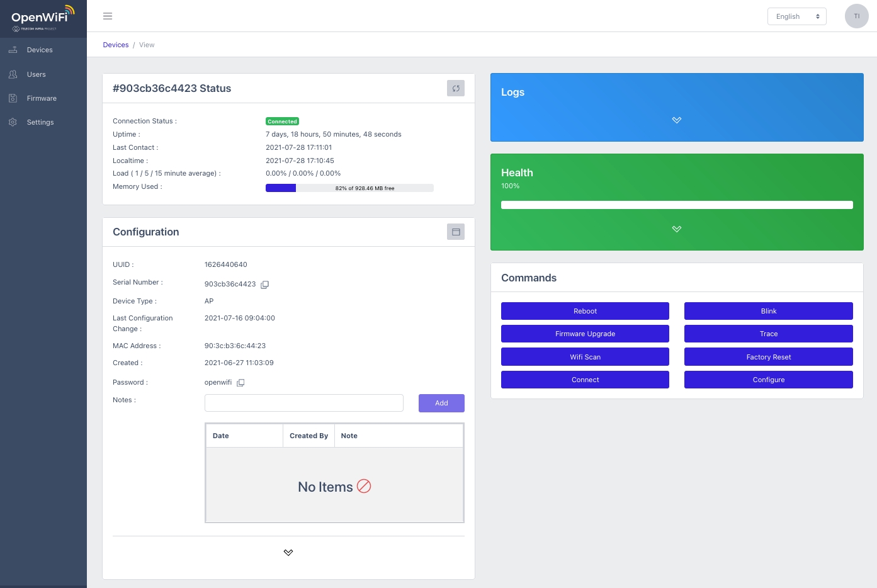The height and width of the screenshot is (588, 877).
Task: Expand the Health panel
Action: point(676,229)
